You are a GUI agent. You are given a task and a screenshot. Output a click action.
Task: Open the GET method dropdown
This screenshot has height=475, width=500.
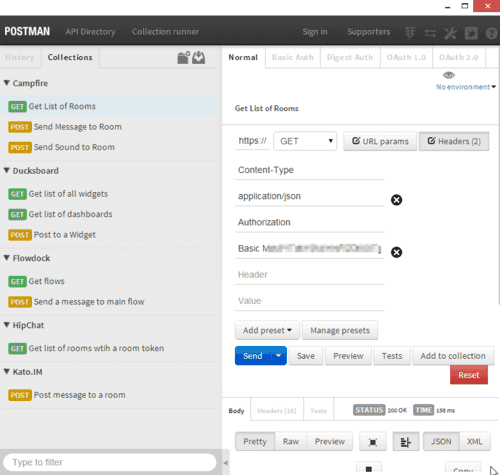[305, 141]
